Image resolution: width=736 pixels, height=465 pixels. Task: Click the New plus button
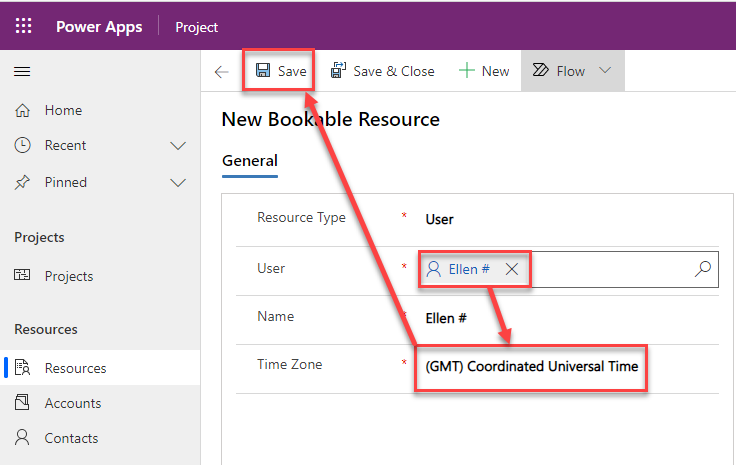[x=484, y=71]
